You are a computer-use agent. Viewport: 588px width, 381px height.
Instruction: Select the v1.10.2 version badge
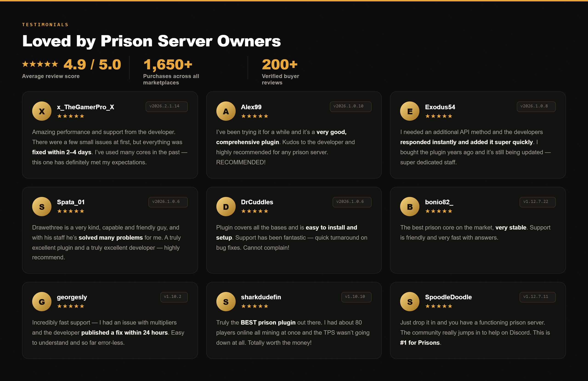174,297
